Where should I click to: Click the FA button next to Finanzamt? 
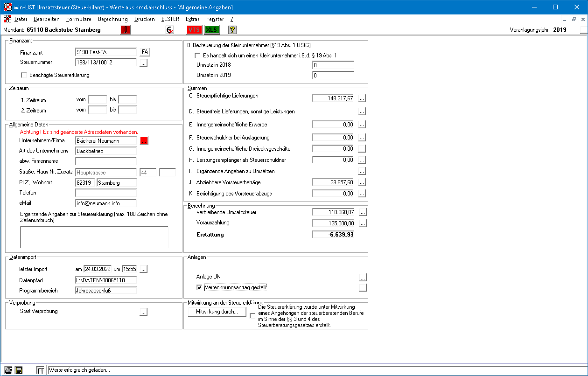click(145, 52)
